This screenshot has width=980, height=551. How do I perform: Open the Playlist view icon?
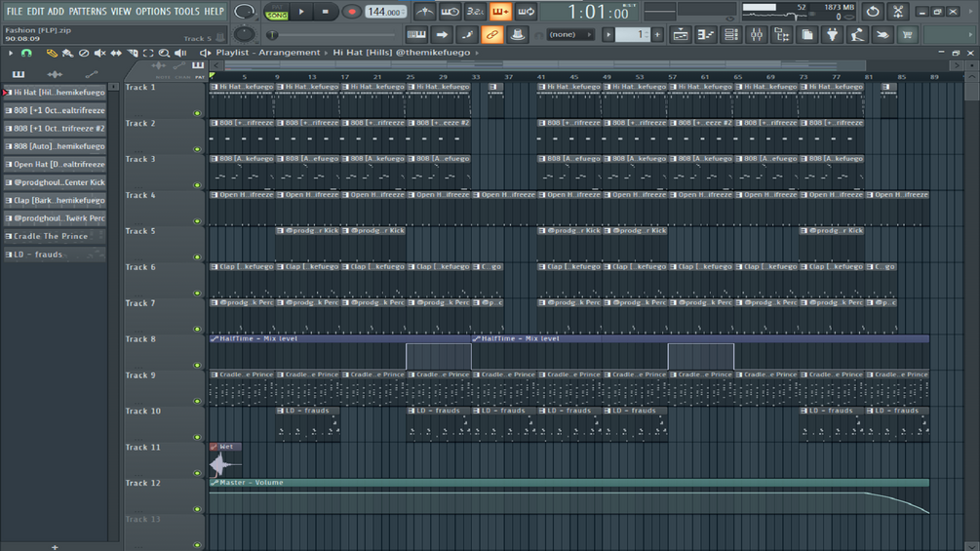(x=680, y=35)
